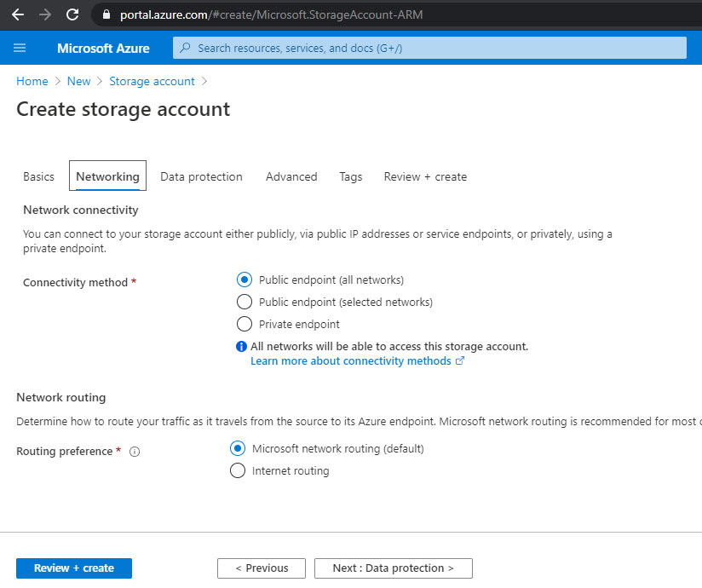Select Public endpoint (all networks) option
The height and width of the screenshot is (588, 702).
click(245, 280)
